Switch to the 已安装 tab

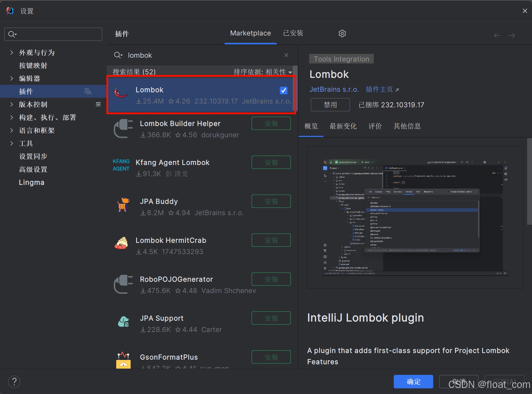[x=293, y=33]
